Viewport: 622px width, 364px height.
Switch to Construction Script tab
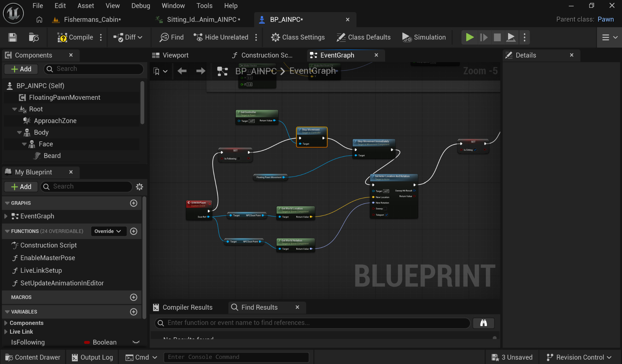(262, 55)
